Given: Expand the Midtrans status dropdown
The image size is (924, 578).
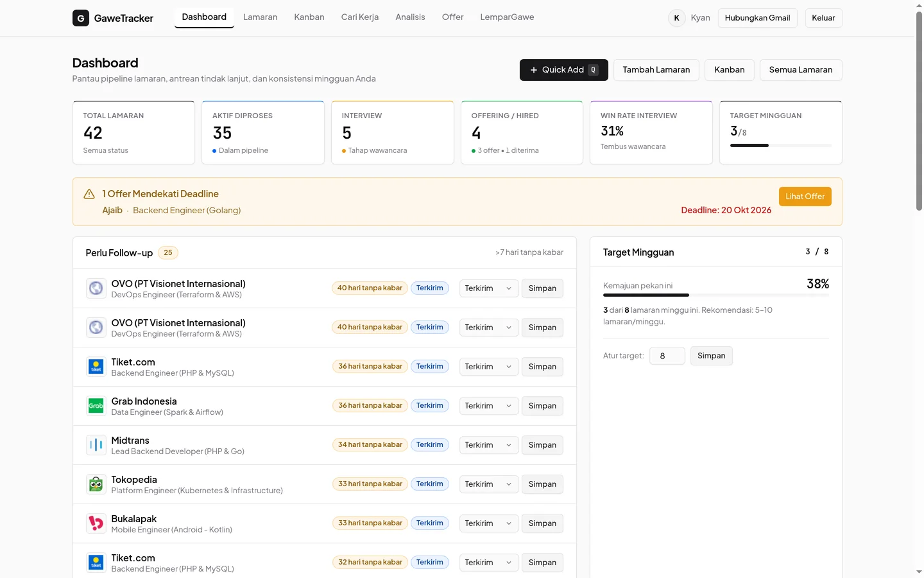Looking at the screenshot, I should tap(488, 445).
